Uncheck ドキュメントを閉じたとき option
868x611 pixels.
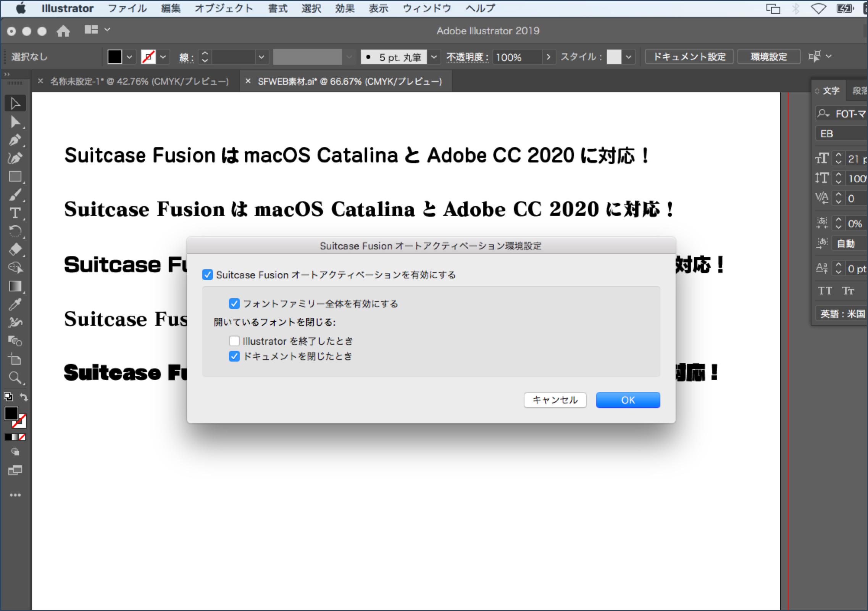click(x=234, y=356)
